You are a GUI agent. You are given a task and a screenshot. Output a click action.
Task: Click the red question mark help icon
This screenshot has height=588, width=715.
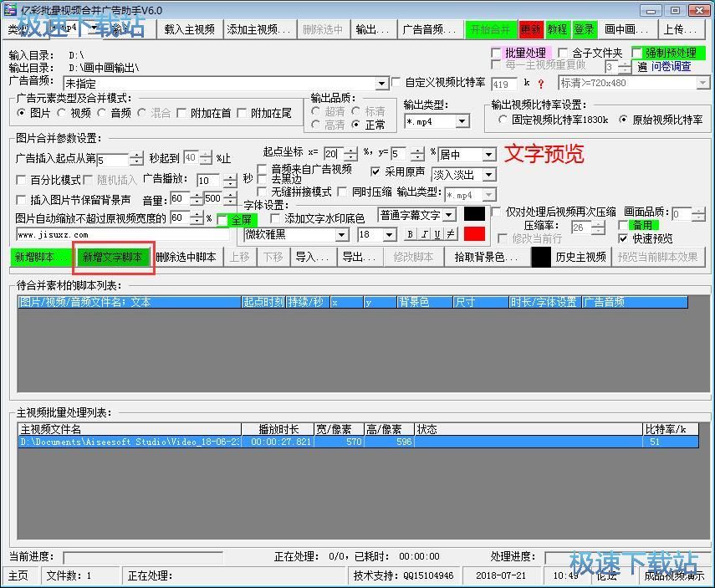click(540, 84)
